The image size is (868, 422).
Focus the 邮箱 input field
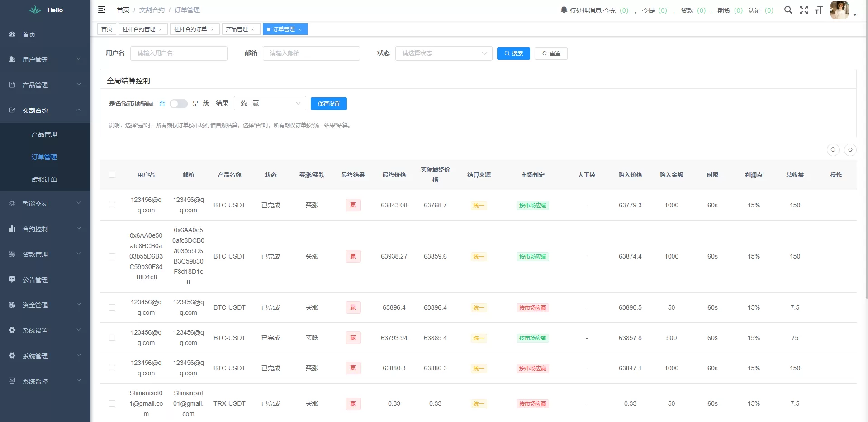point(311,53)
